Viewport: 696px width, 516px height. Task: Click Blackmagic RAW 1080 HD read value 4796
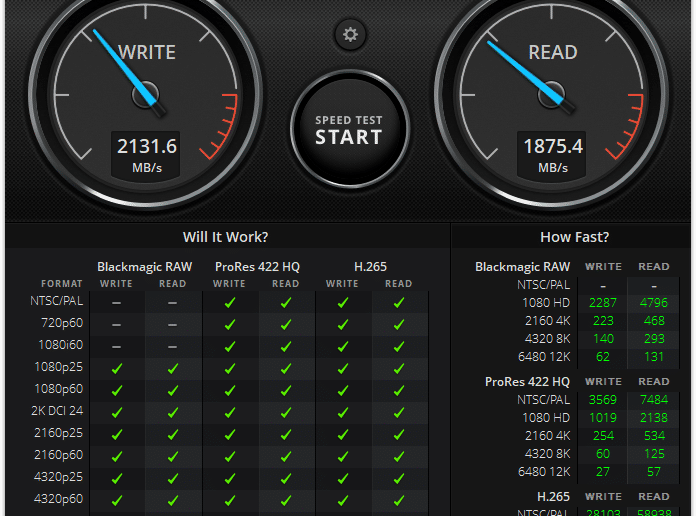pyautogui.click(x=653, y=303)
